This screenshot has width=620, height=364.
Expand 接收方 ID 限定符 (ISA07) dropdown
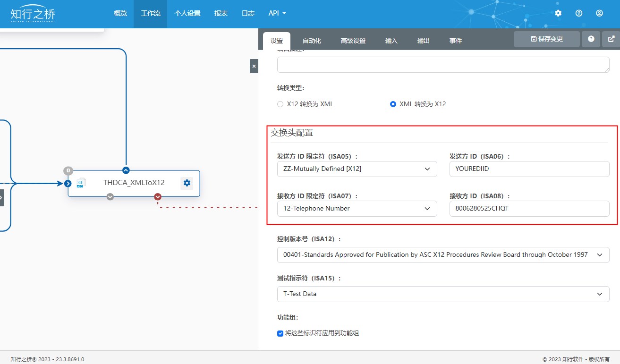(357, 209)
